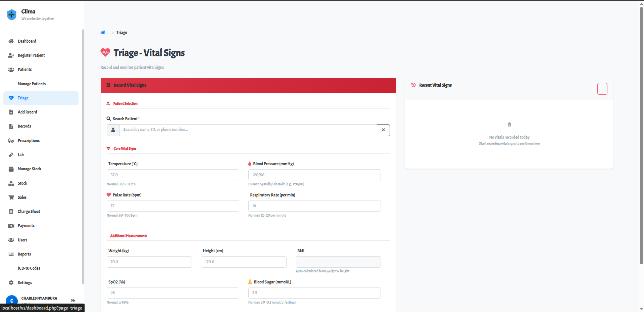This screenshot has width=644, height=312.
Task: Click the Register Patient icon in sidebar
Action: click(x=11, y=55)
